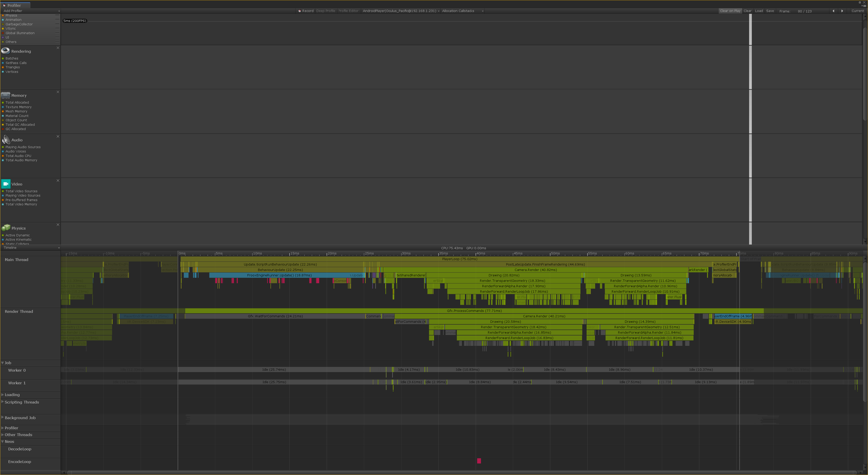
Task: Go to next frame arrow
Action: point(842,11)
